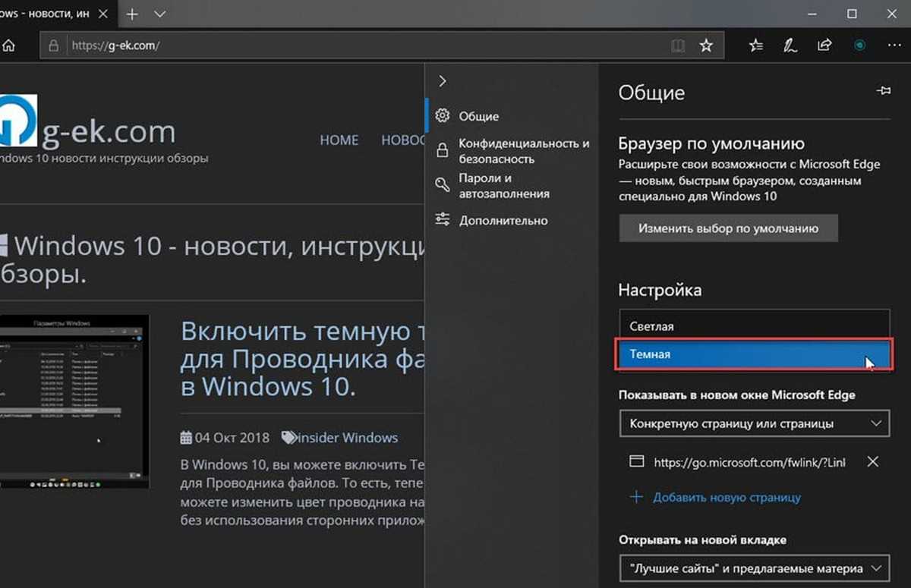The image size is (911, 588).
Task: Remove the go.microsoft.com start page
Action: [873, 462]
